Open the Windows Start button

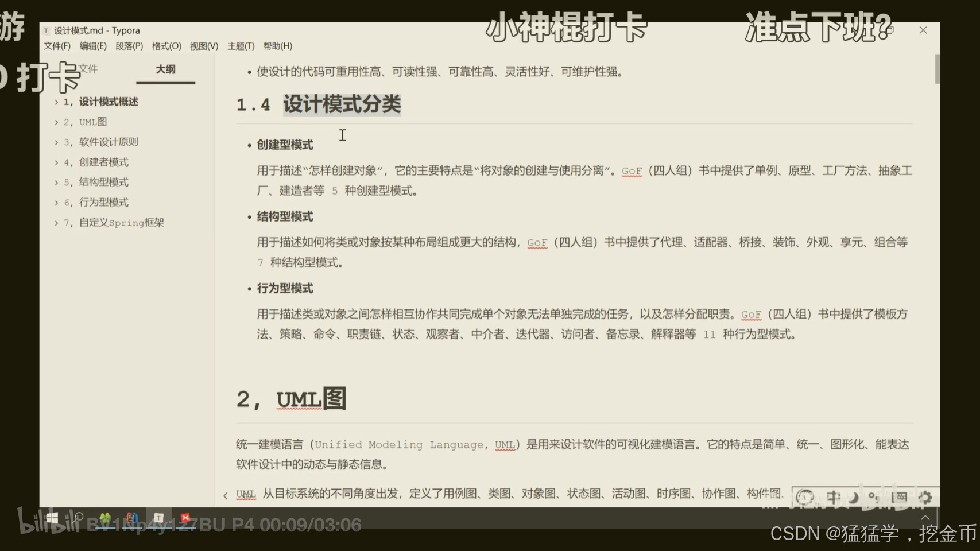(x=52, y=518)
